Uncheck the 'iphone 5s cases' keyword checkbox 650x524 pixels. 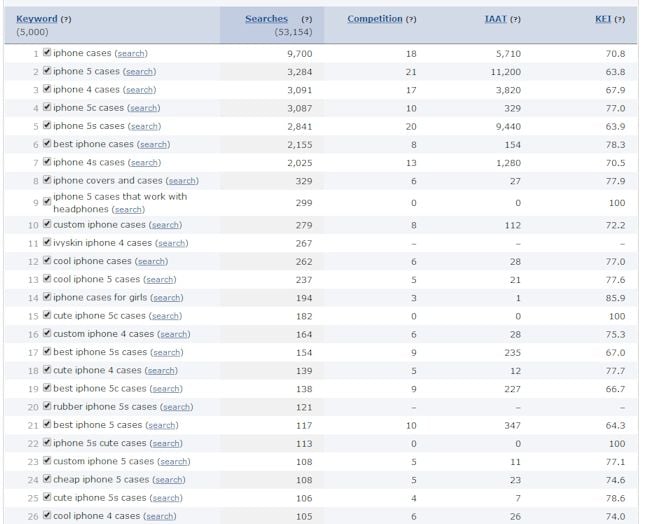[x=47, y=126]
